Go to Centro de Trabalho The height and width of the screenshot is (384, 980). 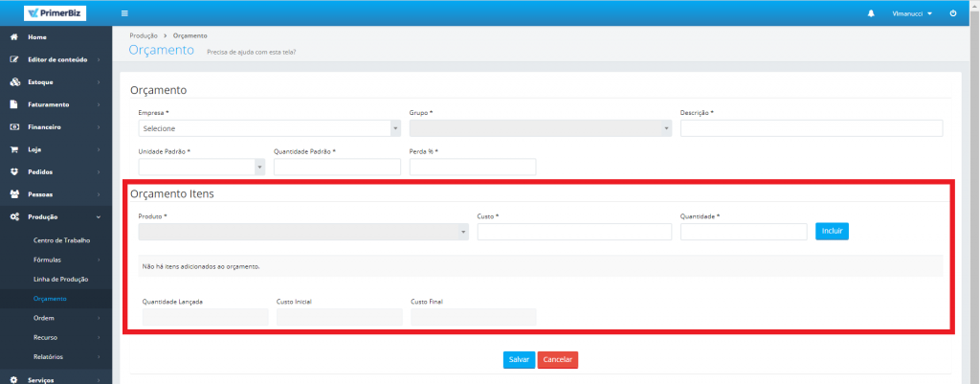point(61,240)
